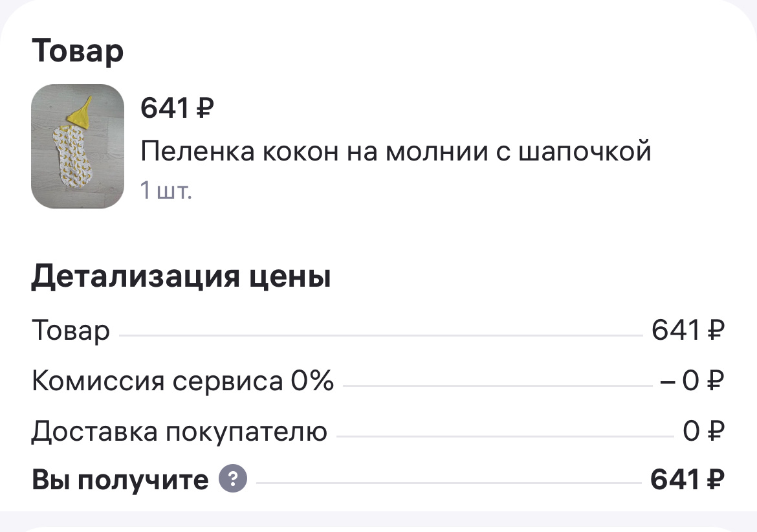View the product photo thumbnail
Screen dimensions: 757x532
point(77,145)
